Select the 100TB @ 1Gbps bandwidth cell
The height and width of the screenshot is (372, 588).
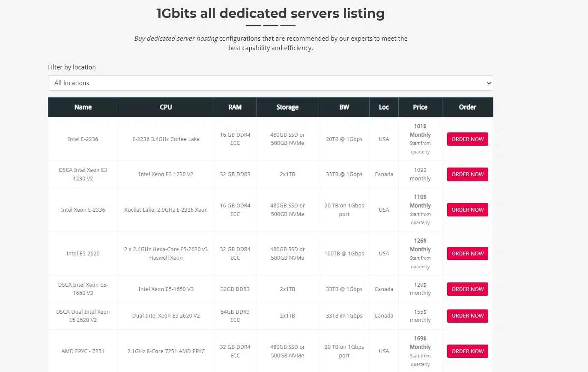click(344, 253)
